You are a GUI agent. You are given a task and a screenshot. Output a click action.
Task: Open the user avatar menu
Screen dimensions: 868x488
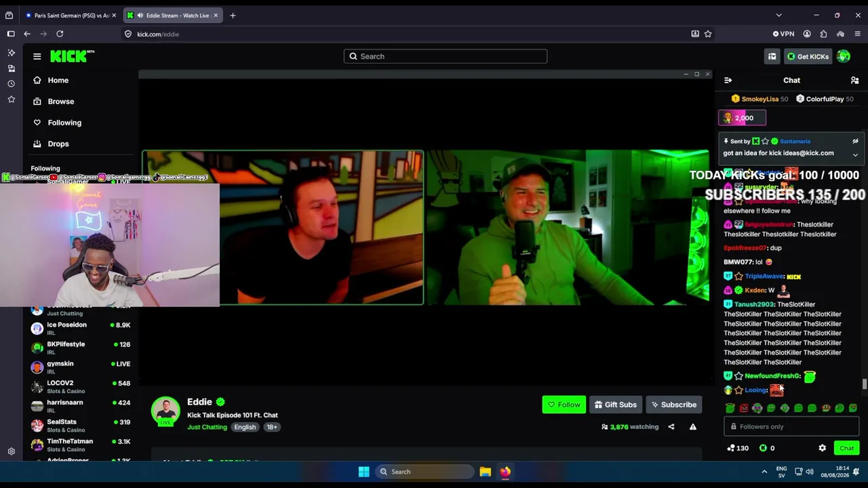pyautogui.click(x=844, y=56)
